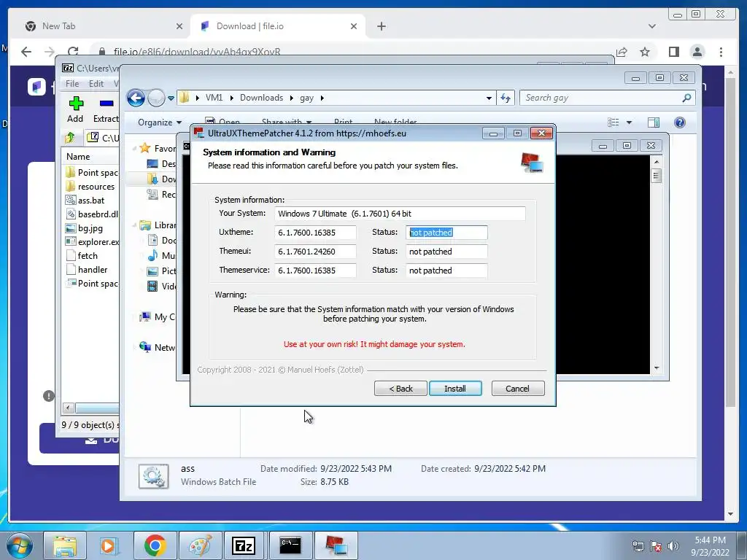Click VM1 in Explorer address breadcrumb
The width and height of the screenshot is (747, 560).
point(214,98)
